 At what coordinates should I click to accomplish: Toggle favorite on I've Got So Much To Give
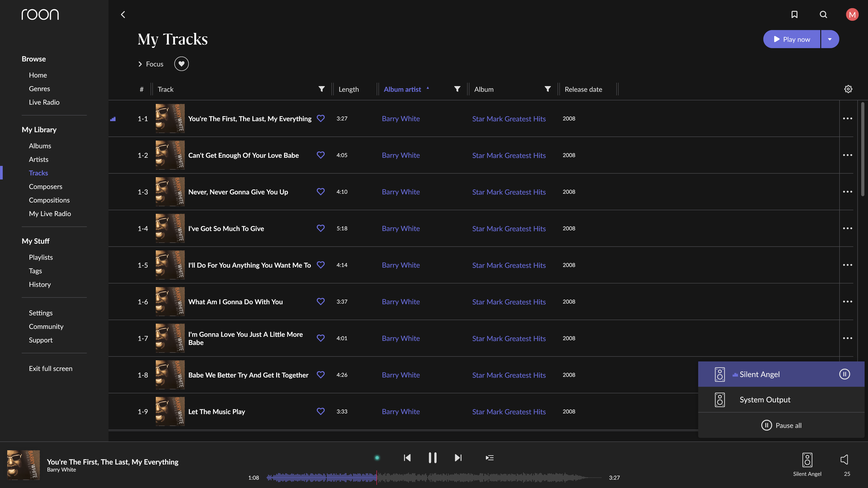(321, 228)
